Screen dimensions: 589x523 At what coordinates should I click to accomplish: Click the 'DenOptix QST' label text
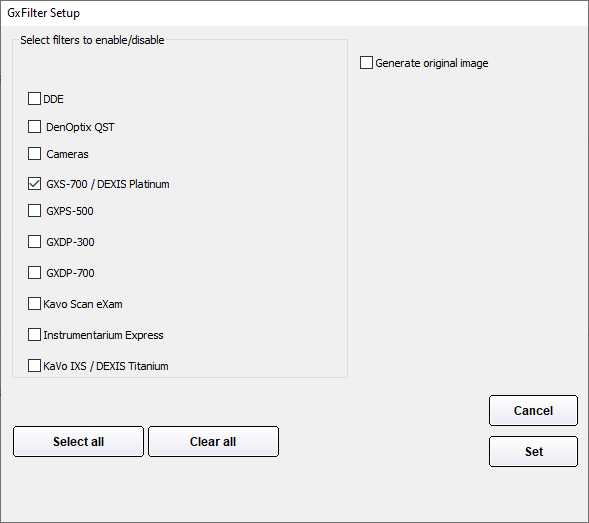(80, 127)
